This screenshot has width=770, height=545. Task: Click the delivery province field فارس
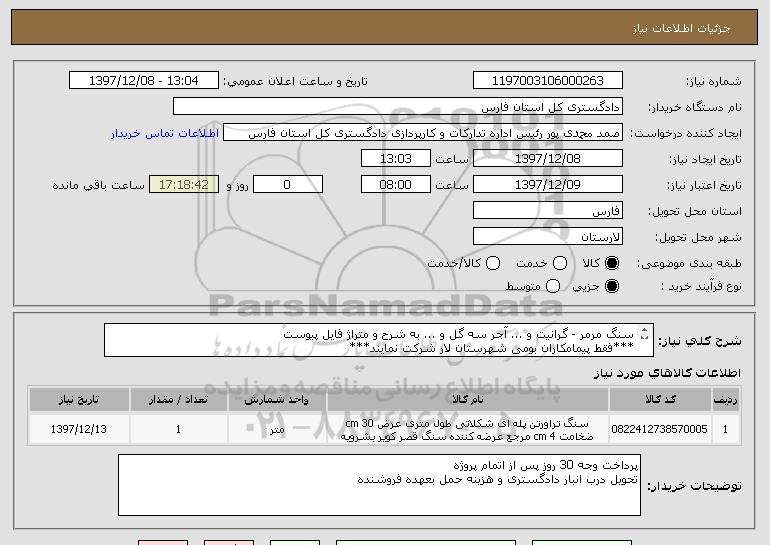pyautogui.click(x=548, y=211)
